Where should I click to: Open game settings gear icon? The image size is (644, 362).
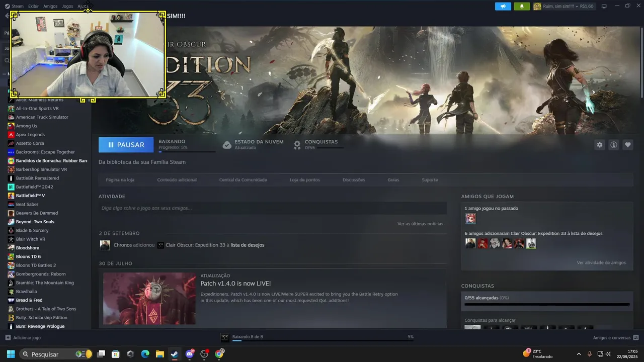599,145
